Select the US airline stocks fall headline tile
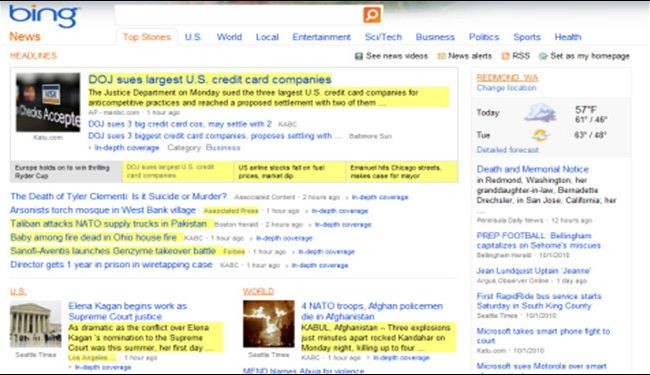Viewport: 650px width, 375px height. pos(290,172)
